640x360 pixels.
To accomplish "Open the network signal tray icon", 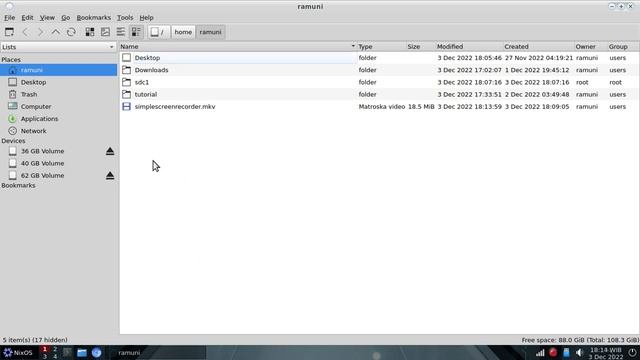I will [540, 353].
